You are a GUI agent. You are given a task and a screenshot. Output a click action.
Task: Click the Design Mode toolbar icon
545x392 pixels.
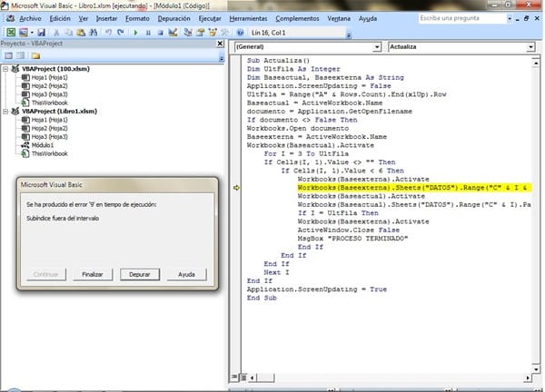(173, 33)
